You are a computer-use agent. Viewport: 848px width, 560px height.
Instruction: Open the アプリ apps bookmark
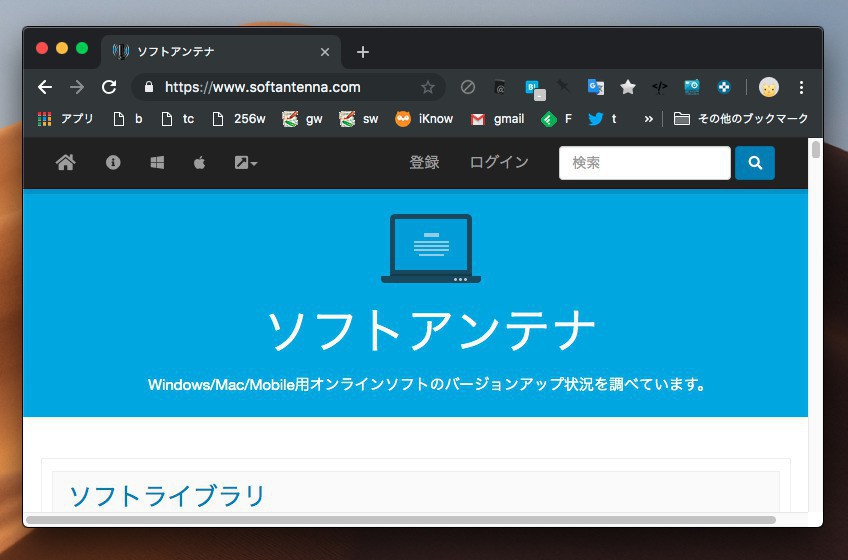pos(65,118)
